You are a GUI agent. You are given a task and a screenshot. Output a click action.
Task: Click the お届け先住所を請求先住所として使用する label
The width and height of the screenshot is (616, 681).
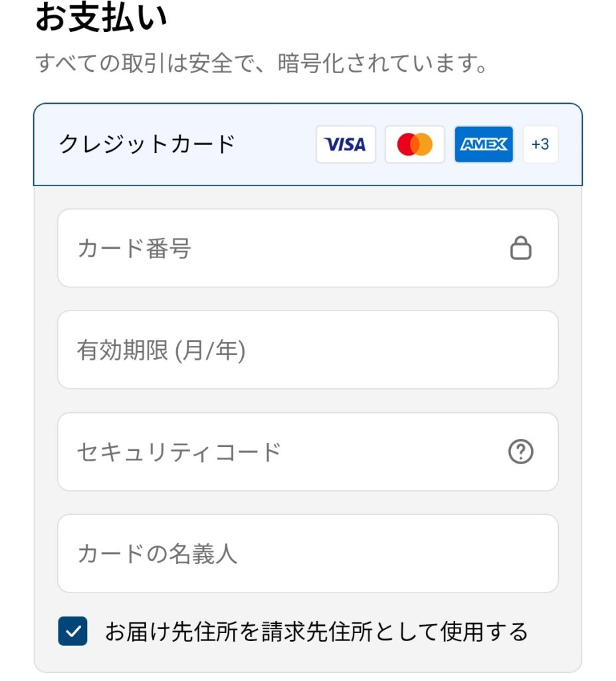pos(316,631)
